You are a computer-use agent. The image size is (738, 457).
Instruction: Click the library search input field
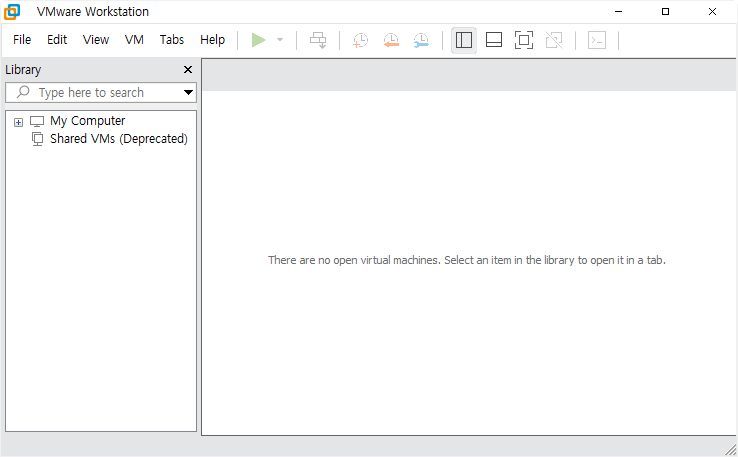click(x=101, y=93)
